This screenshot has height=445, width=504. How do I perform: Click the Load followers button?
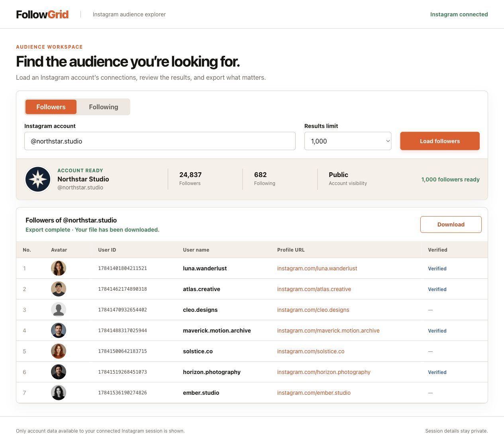click(440, 141)
